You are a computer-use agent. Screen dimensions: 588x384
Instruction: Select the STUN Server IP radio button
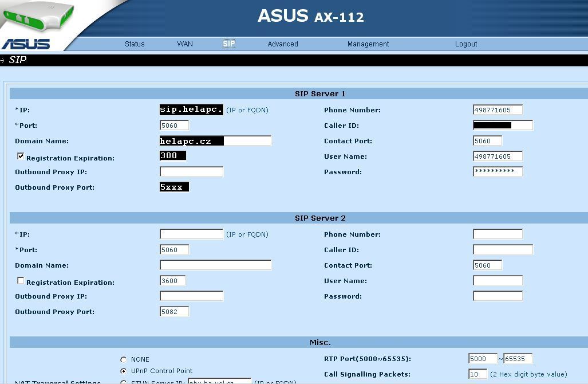[123, 382]
